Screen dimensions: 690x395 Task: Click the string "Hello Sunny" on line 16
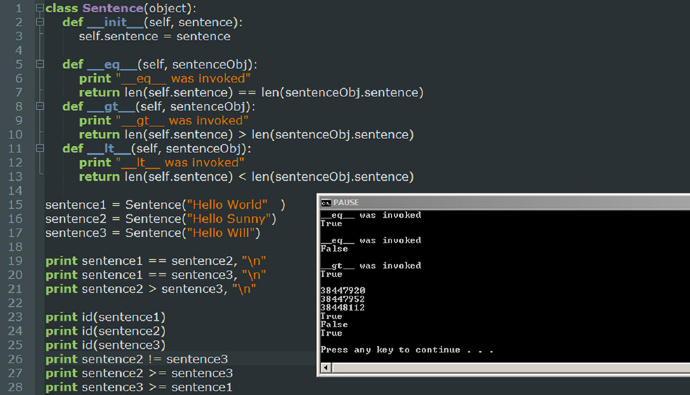(x=229, y=219)
